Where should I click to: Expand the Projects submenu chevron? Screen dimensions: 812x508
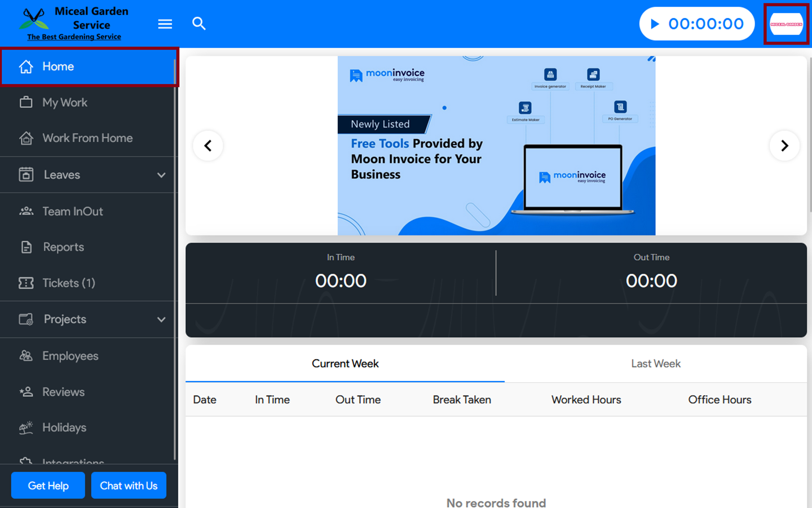click(x=161, y=319)
